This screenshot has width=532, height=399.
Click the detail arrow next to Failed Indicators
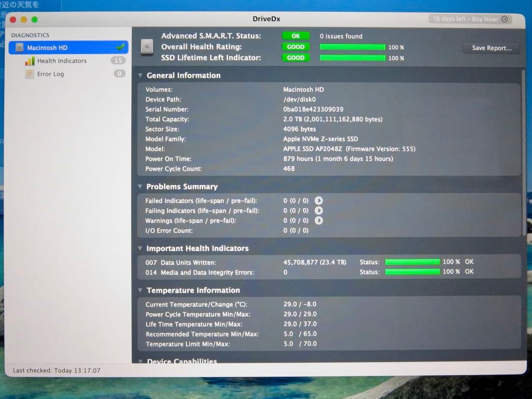[x=319, y=201]
